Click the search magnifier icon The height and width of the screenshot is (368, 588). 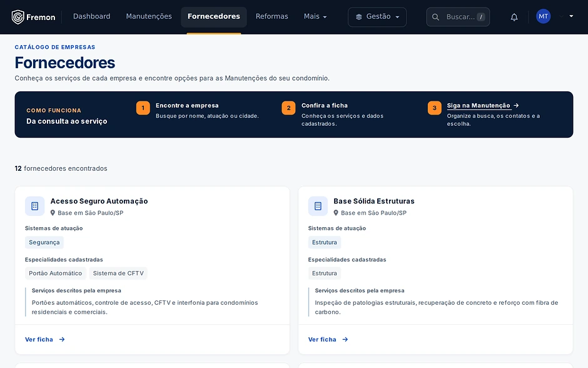(x=435, y=17)
